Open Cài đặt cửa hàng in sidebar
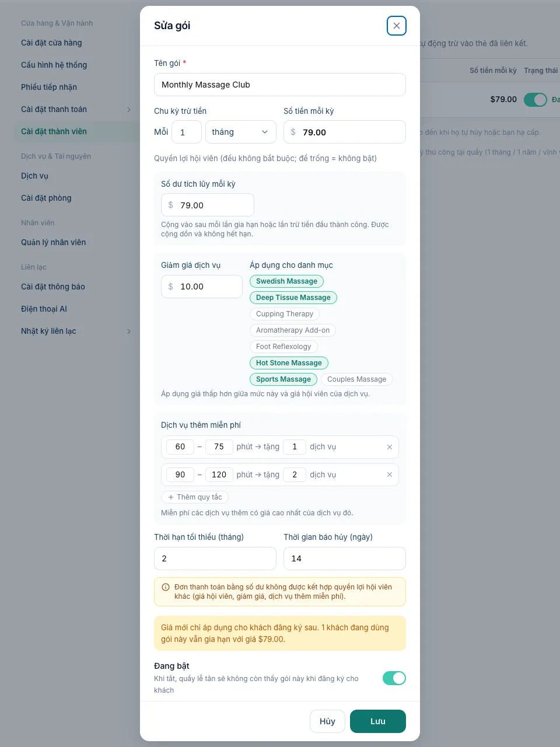Viewport: 560px width, 747px height. coord(51,43)
